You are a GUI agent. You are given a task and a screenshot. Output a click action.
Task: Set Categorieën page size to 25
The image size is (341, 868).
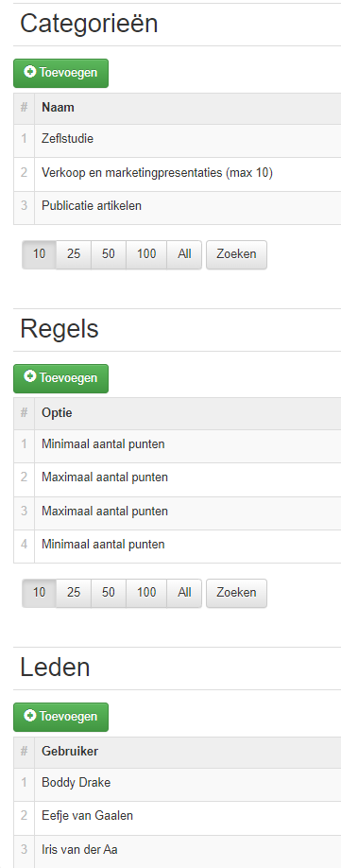tap(74, 254)
